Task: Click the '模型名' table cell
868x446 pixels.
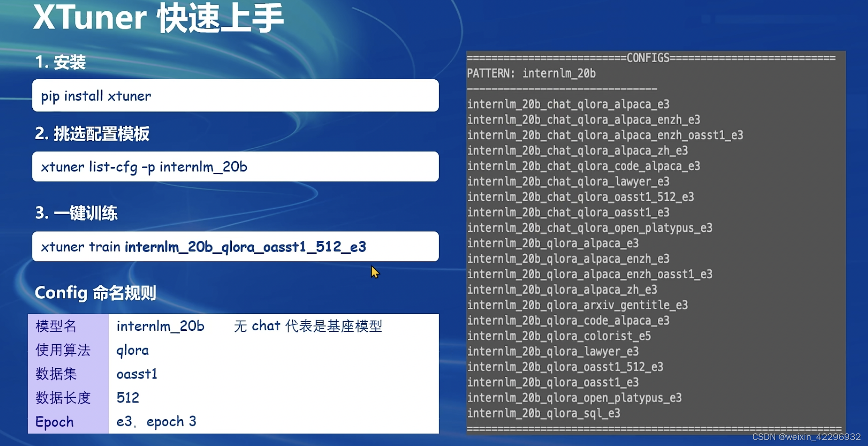Action: coord(68,326)
